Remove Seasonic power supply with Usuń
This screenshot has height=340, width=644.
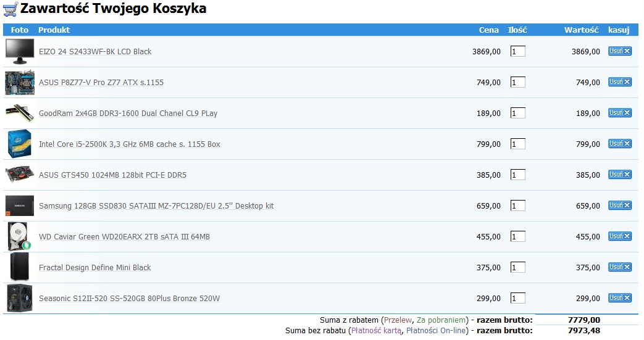pyautogui.click(x=620, y=297)
